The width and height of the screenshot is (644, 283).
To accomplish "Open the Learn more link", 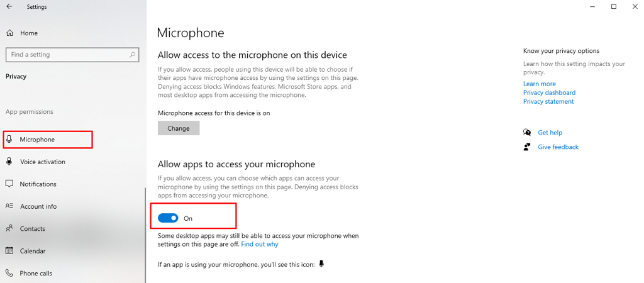I will [x=539, y=84].
